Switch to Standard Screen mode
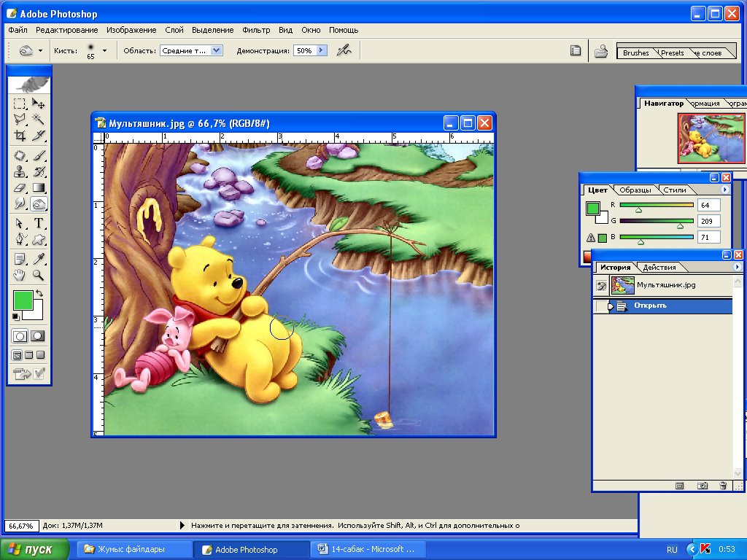The width and height of the screenshot is (747, 560). (x=17, y=355)
